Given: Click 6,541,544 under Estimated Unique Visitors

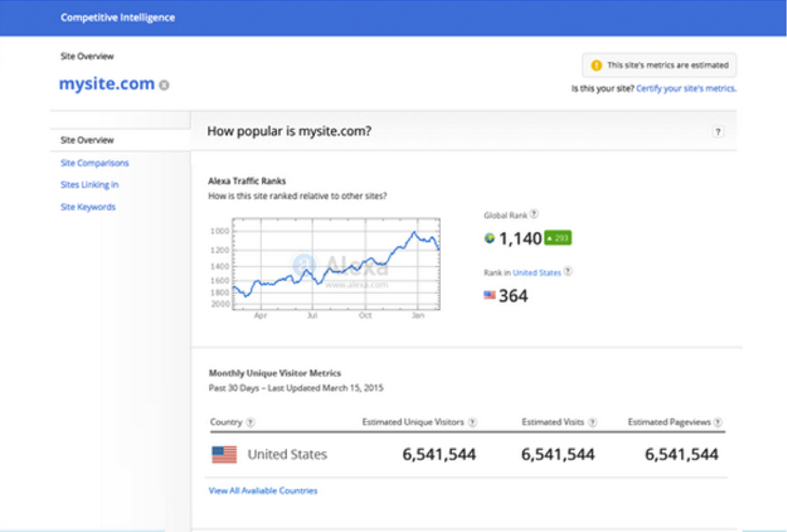Looking at the screenshot, I should (439, 455).
